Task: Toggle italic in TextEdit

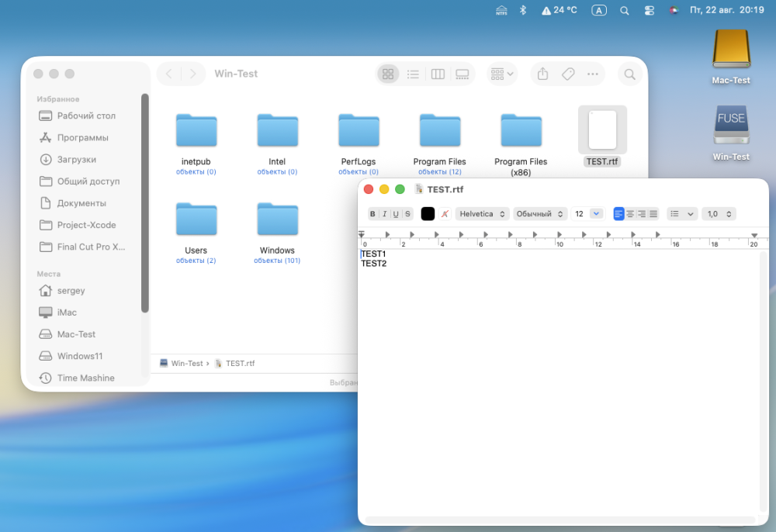Action: (x=385, y=214)
